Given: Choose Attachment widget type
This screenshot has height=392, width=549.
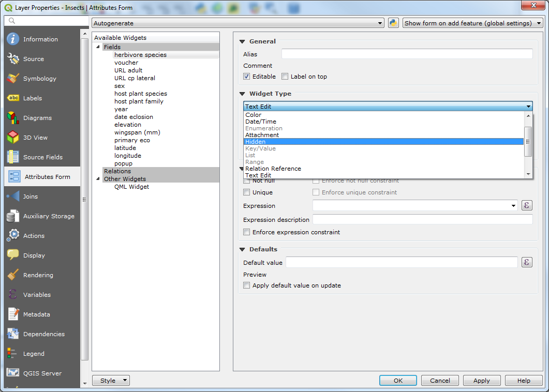Looking at the screenshot, I should 383,135.
